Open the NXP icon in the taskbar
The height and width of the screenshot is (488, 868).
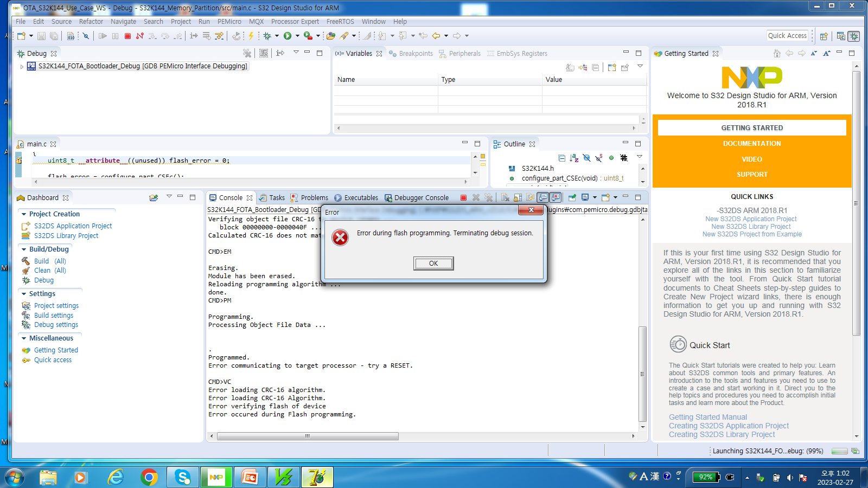[216, 477]
